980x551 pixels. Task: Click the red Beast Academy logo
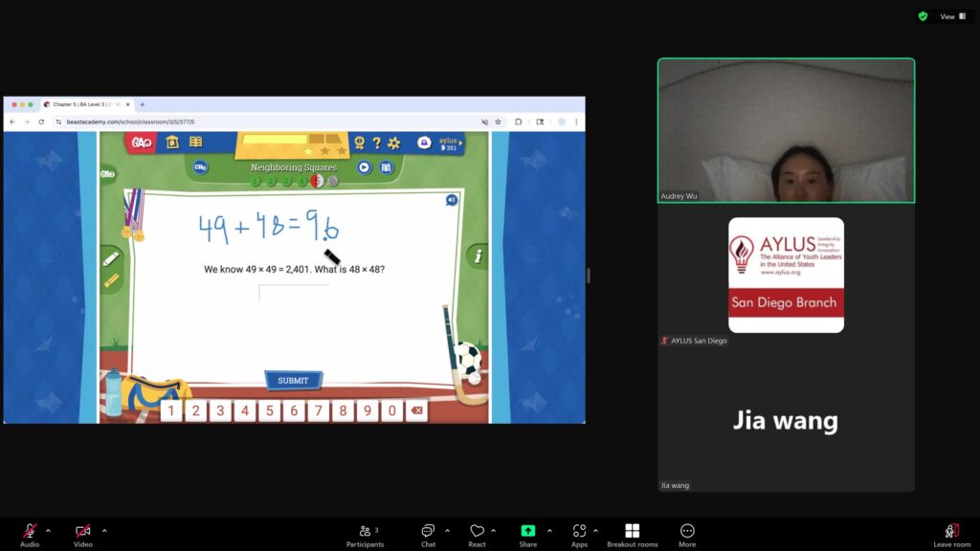point(142,143)
